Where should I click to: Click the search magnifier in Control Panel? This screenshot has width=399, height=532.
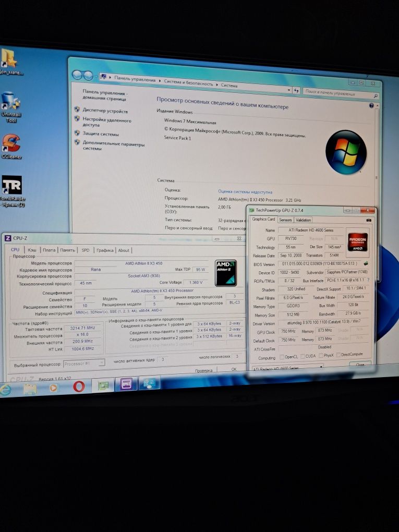pyautogui.click(x=375, y=95)
